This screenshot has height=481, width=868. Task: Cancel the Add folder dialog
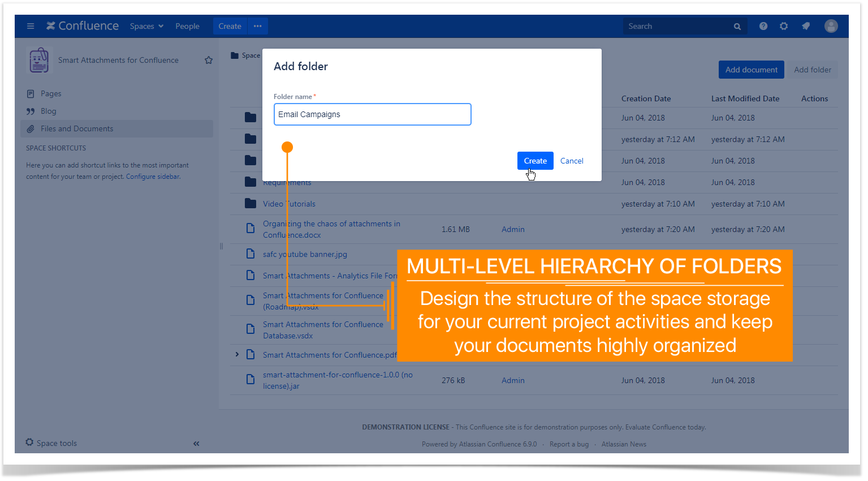click(572, 161)
